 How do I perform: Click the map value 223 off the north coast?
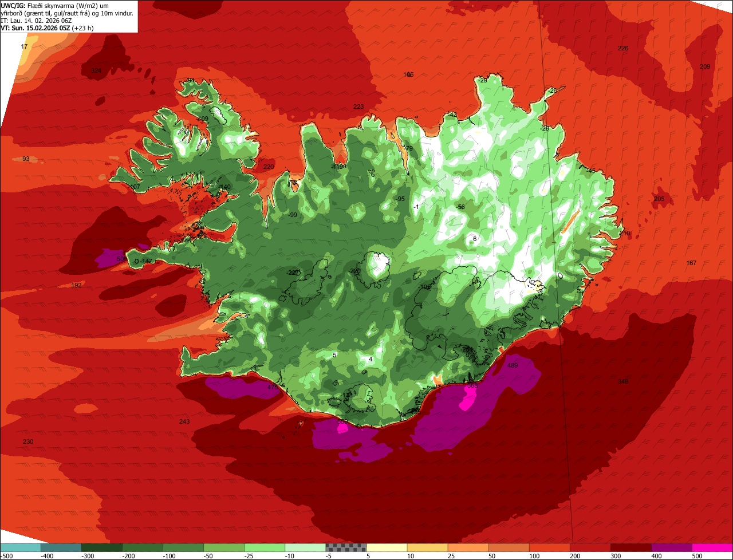click(358, 107)
